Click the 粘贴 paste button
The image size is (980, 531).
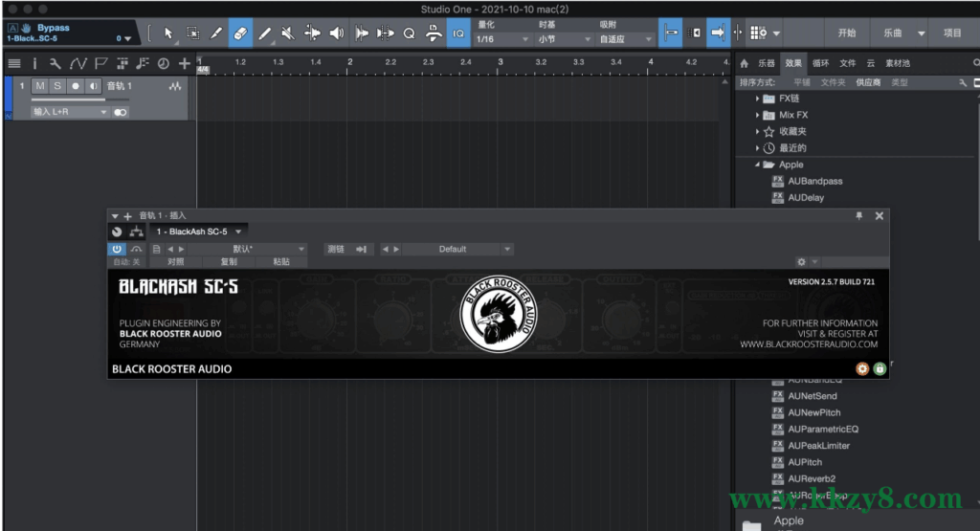pyautogui.click(x=281, y=262)
